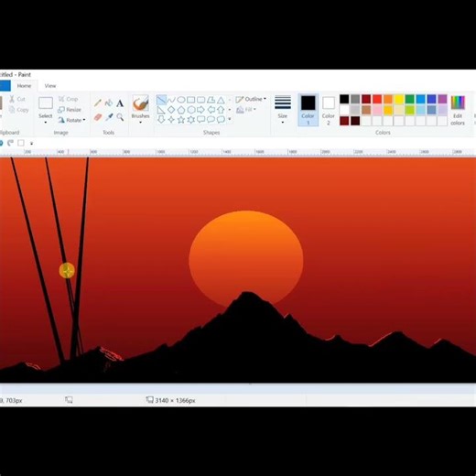Switch to the Home ribbon tab
The width and height of the screenshot is (476, 476).
(x=24, y=86)
